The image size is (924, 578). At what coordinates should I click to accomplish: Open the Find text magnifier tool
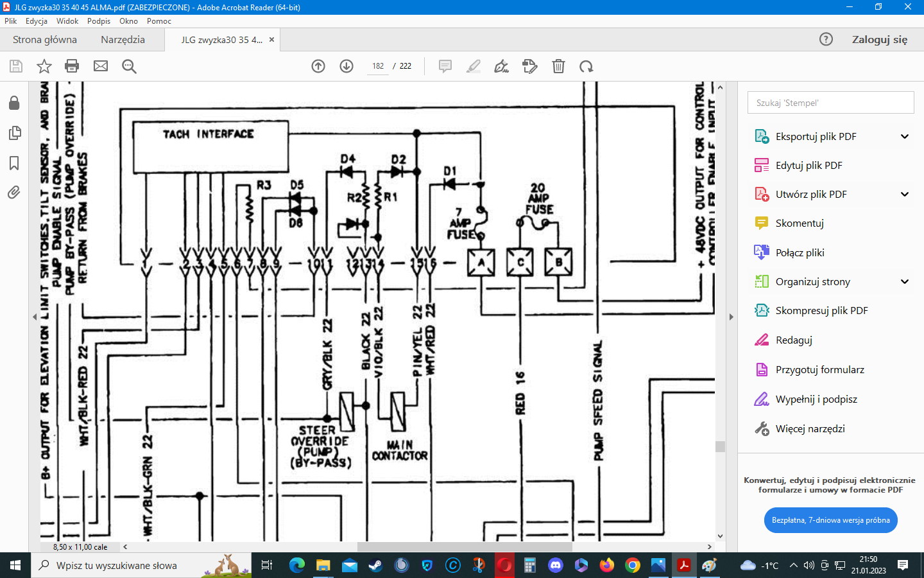click(x=129, y=66)
